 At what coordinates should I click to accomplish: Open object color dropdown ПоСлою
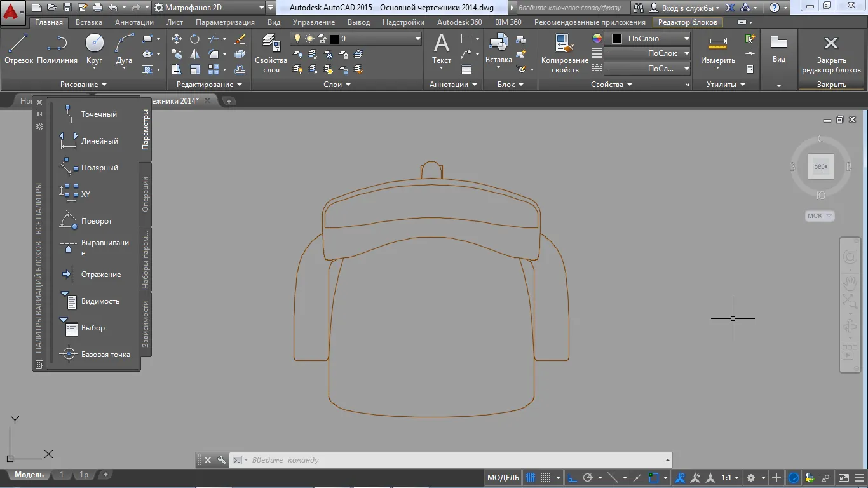(x=648, y=39)
